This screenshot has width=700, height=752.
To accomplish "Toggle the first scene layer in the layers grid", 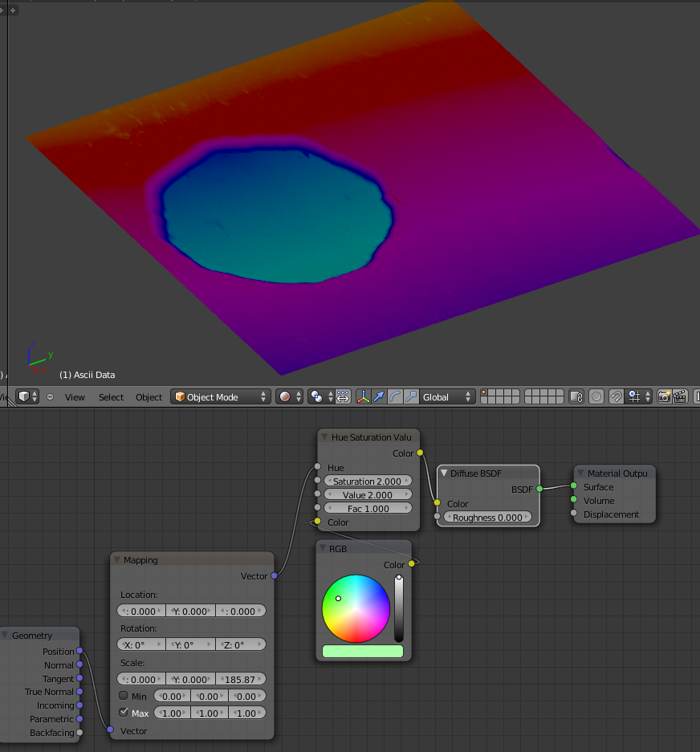I will (484, 393).
